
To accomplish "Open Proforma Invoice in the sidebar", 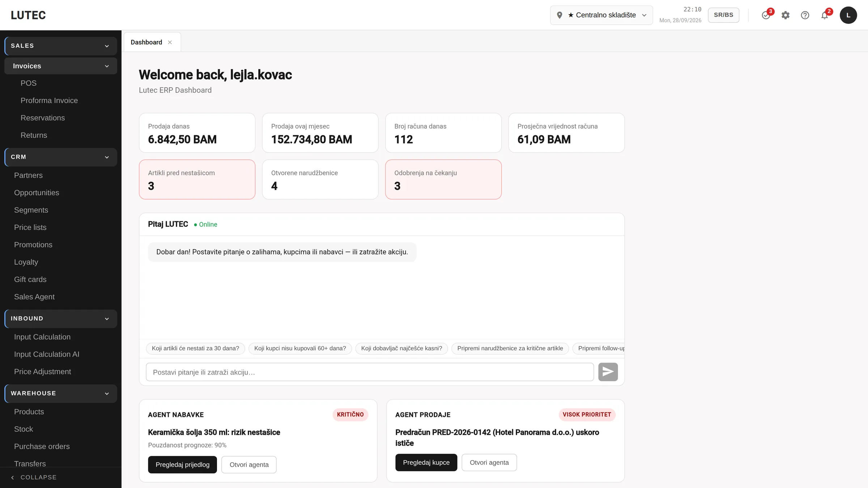I will 49,100.
